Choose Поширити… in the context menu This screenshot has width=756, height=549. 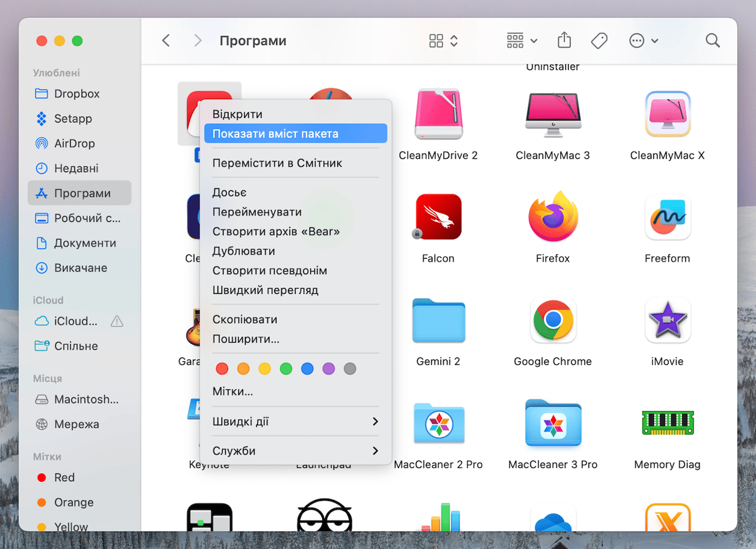[x=295, y=339]
